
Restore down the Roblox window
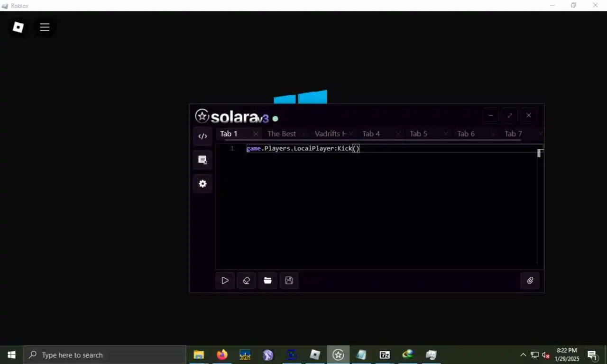click(573, 5)
